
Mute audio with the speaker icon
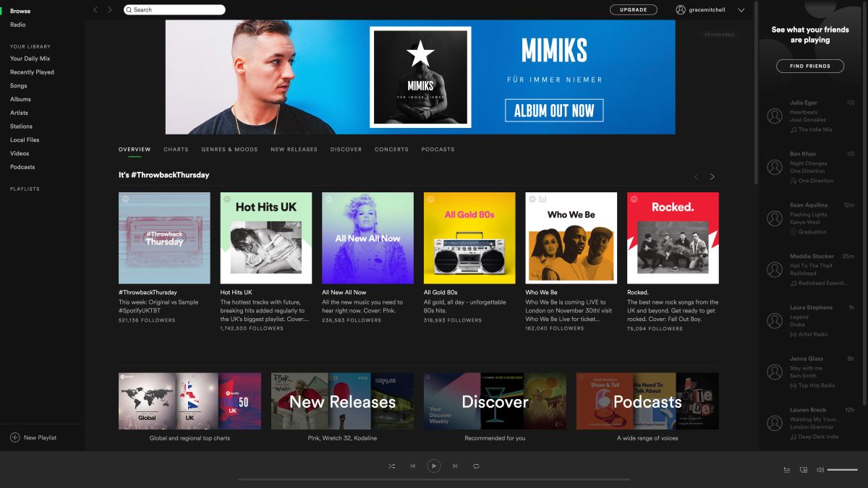[820, 470]
